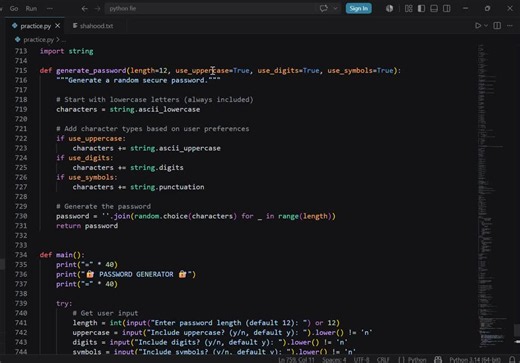Click the half-filled circle icon beside Sign In
This screenshot has width=520, height=363.
[x=389, y=9]
